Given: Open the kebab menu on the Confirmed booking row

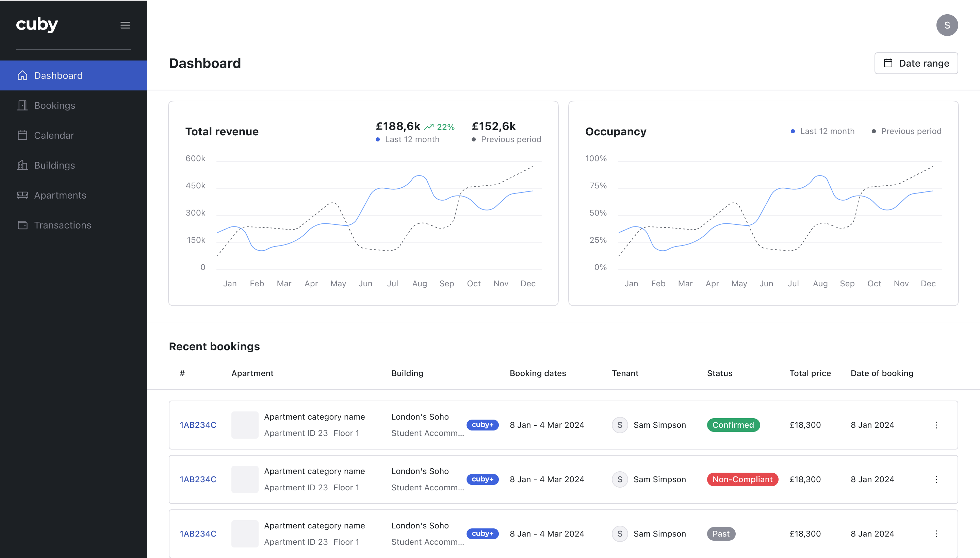Looking at the screenshot, I should (936, 425).
